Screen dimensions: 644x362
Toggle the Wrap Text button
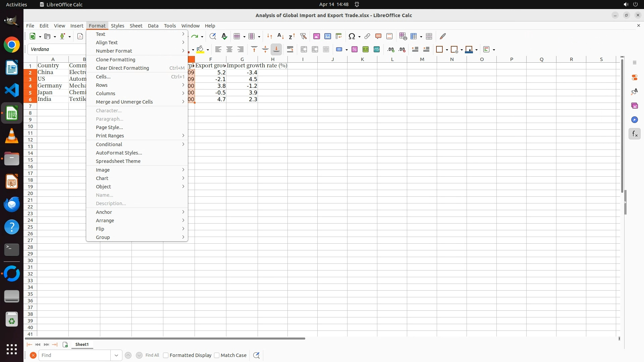click(x=290, y=49)
